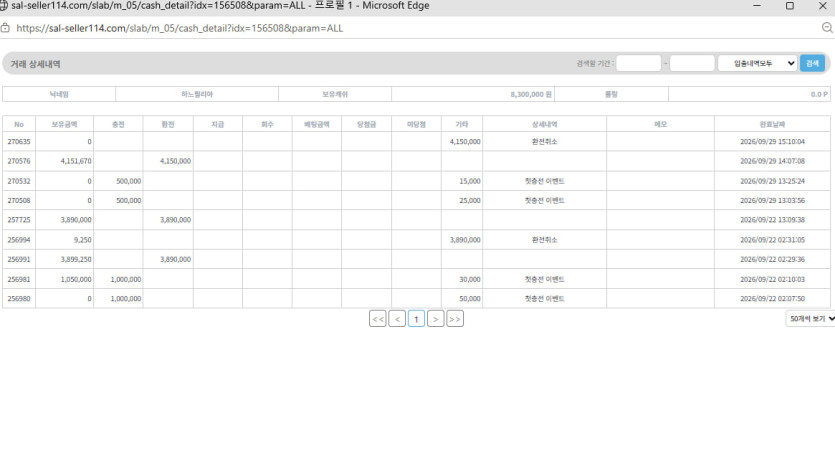This screenshot has width=835, height=469.
Task: Minimize the Edge window
Action: (x=757, y=5)
